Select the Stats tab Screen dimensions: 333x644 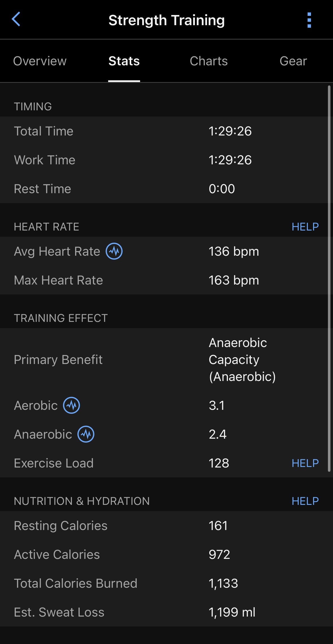(124, 61)
